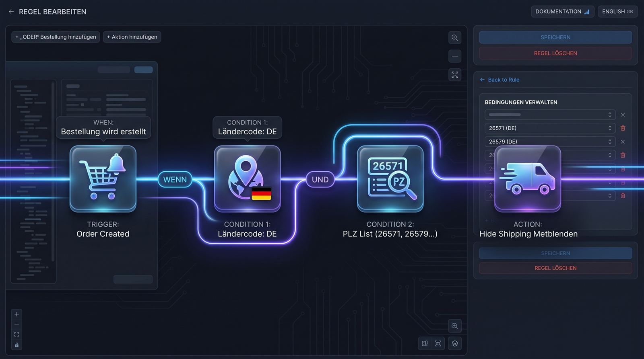644x359 pixels.
Task: Follow the Back to Rule link
Action: pos(500,80)
